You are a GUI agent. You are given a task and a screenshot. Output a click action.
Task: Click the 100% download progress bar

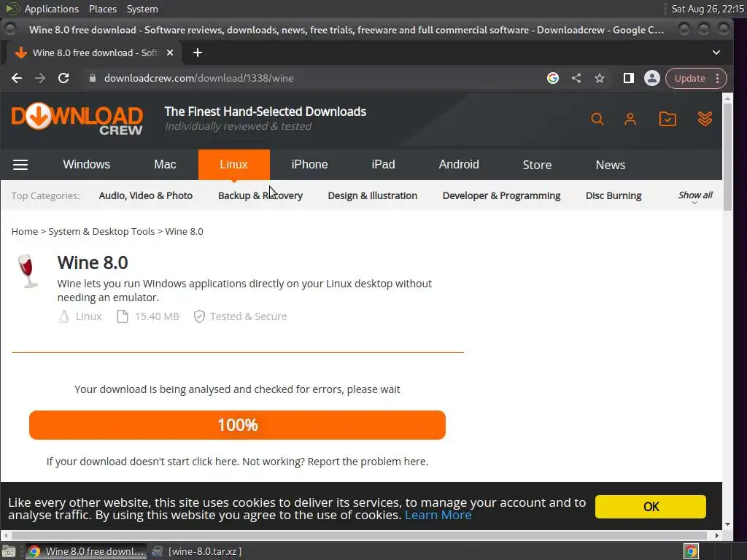237,425
